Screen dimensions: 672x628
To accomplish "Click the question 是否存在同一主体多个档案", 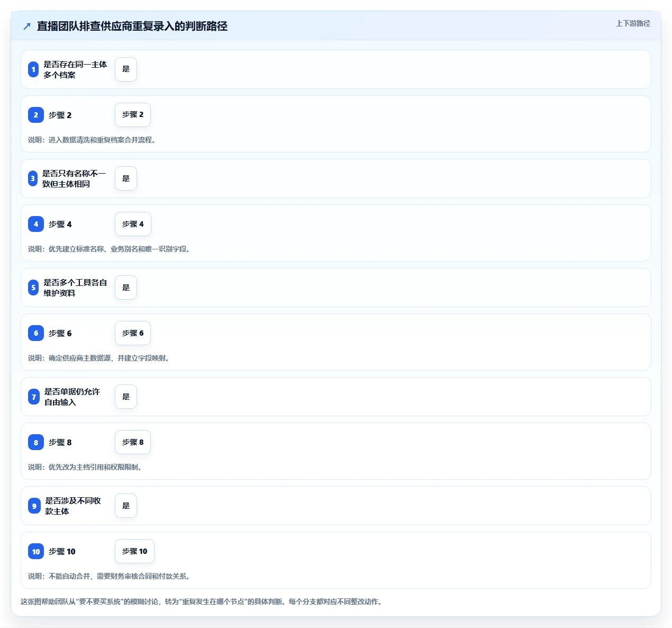I will pos(75,69).
